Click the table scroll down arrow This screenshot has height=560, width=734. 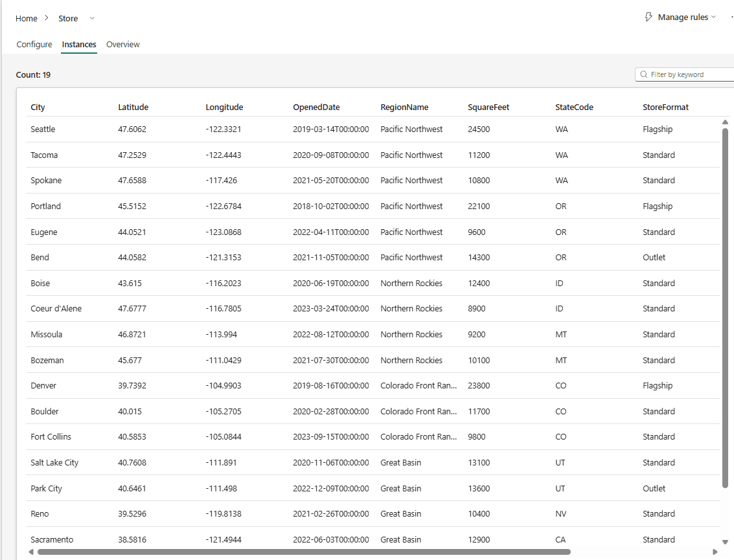[x=725, y=543]
